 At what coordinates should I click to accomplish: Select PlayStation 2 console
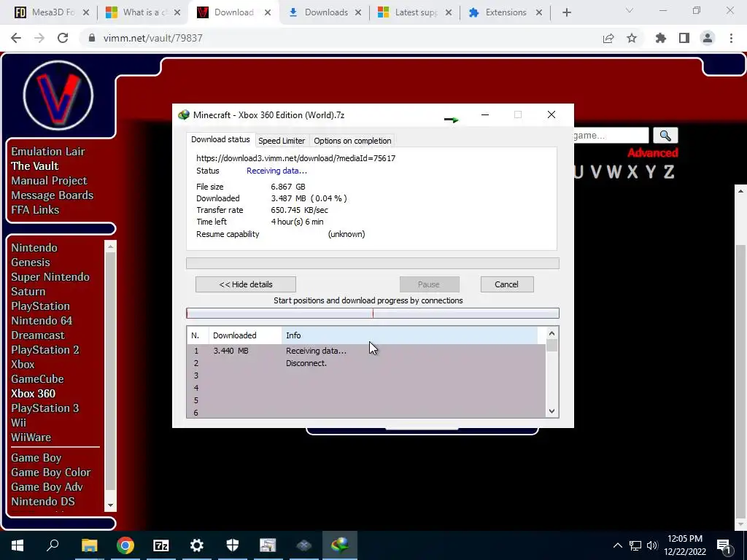(45, 349)
